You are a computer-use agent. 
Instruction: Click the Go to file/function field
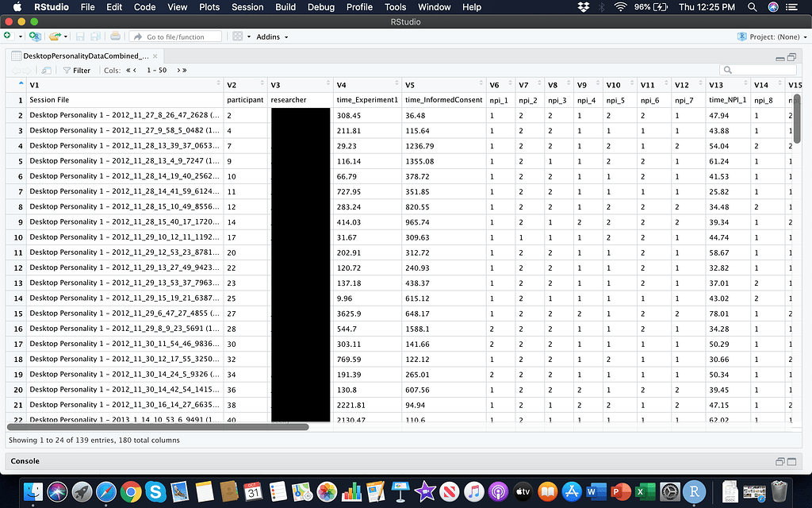[x=174, y=37]
